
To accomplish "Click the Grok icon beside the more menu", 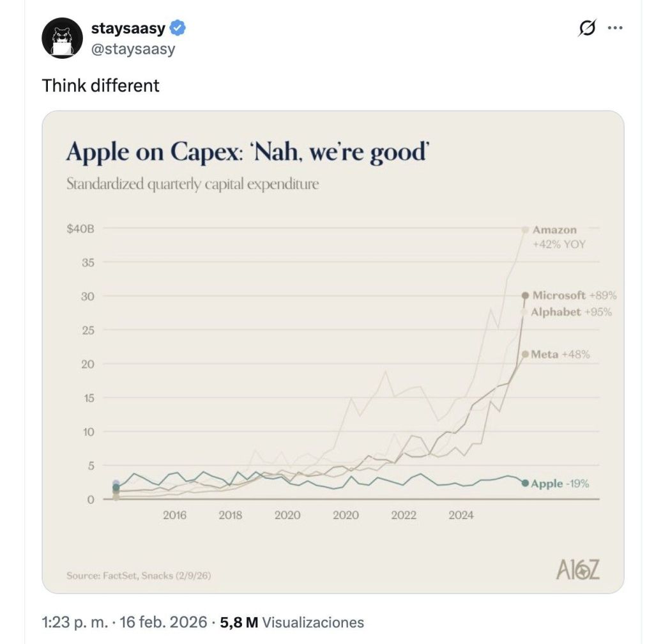I will click(588, 28).
